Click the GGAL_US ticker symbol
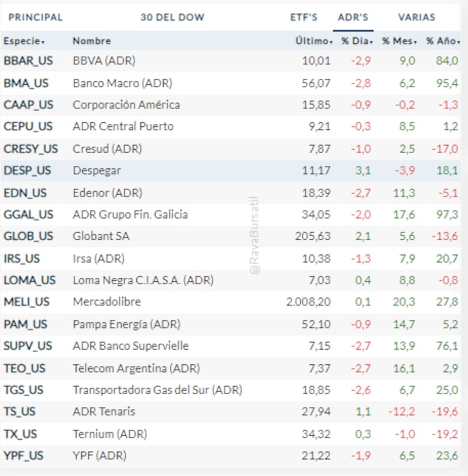The image size is (468, 476). tap(28, 215)
